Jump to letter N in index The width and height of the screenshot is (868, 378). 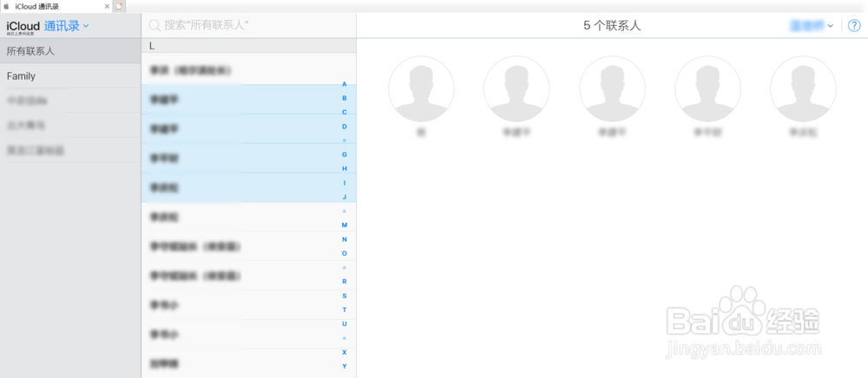tap(345, 239)
